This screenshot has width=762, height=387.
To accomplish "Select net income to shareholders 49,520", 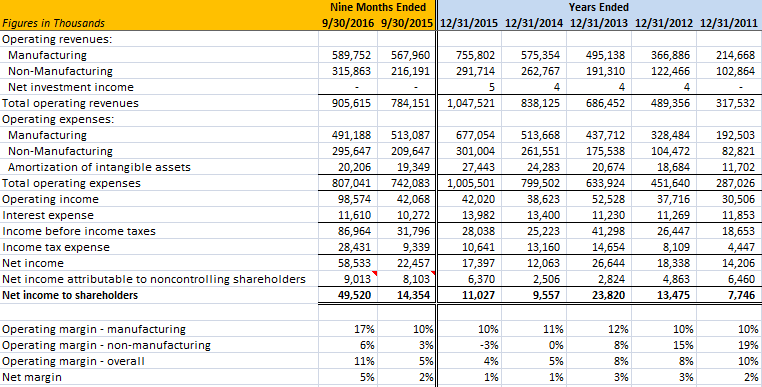I will [355, 295].
